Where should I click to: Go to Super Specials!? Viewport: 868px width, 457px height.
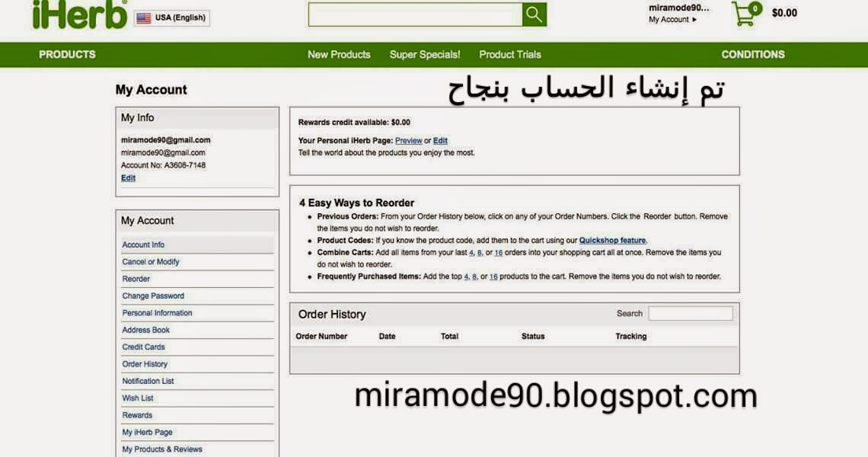[x=425, y=54]
